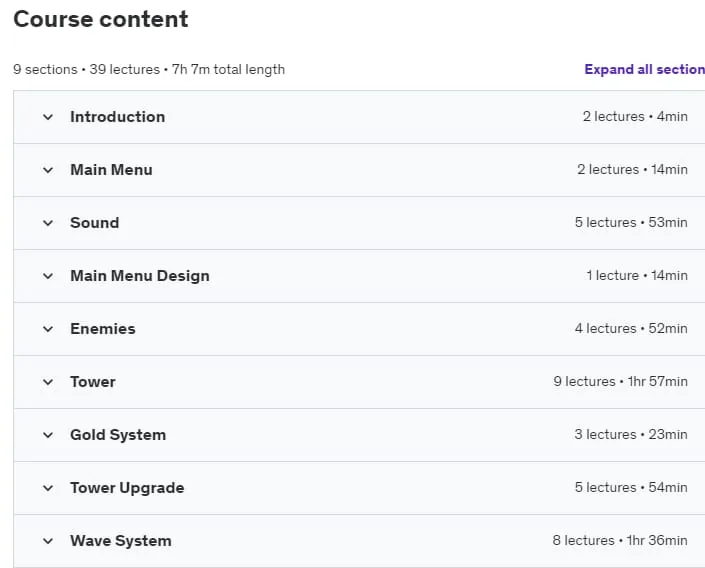Click the Enemies section title
The width and height of the screenshot is (705, 568).
pyautogui.click(x=103, y=329)
